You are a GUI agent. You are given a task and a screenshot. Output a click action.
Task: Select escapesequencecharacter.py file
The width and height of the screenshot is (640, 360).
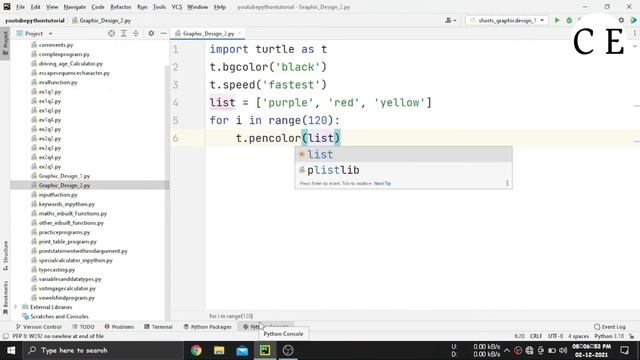coord(74,73)
